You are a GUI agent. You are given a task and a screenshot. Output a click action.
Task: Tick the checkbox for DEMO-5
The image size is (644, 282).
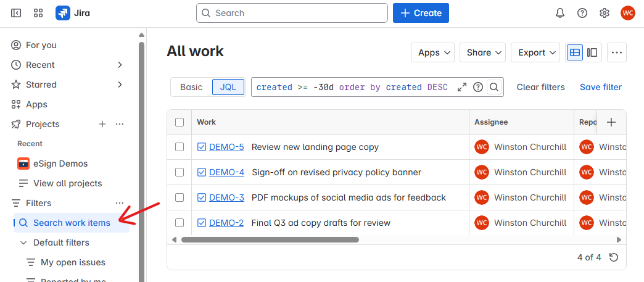tap(180, 147)
